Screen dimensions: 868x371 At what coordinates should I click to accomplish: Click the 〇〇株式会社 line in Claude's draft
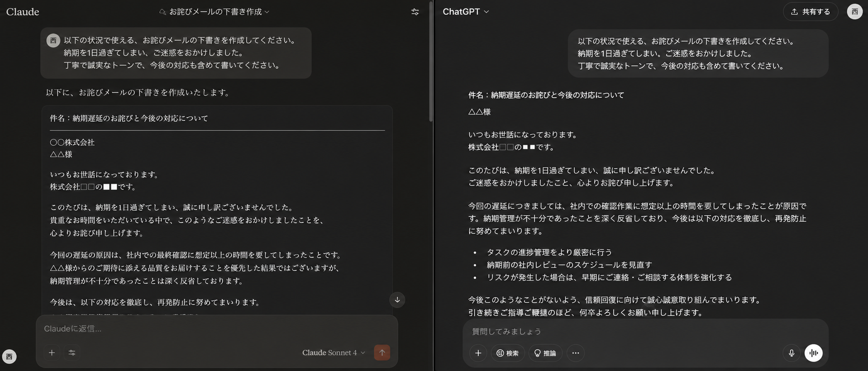pyautogui.click(x=72, y=142)
